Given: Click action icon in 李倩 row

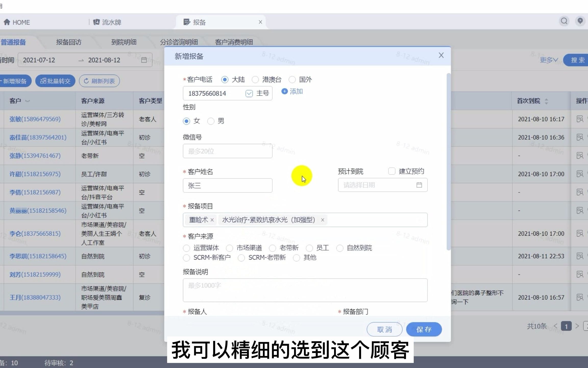Looking at the screenshot, I should [x=580, y=192].
